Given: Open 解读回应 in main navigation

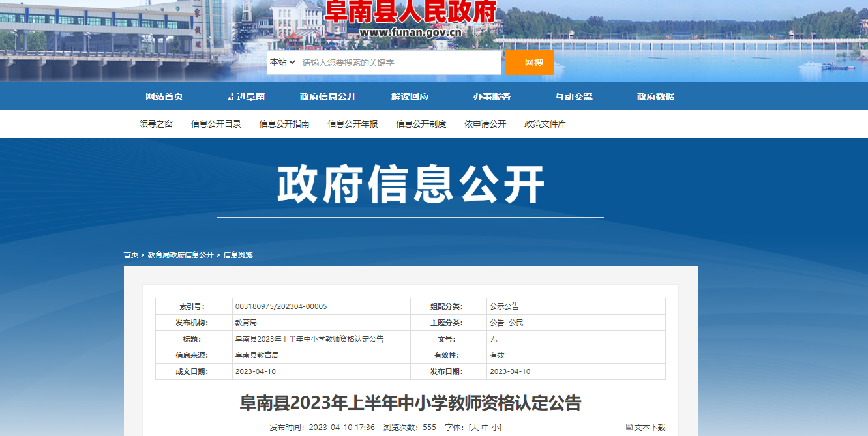Looking at the screenshot, I should [x=410, y=96].
